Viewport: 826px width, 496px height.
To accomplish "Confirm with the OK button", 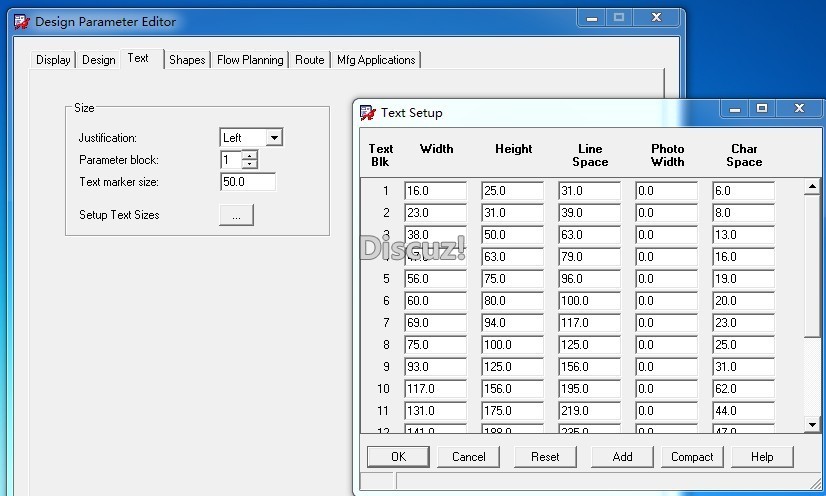I will pyautogui.click(x=398, y=457).
